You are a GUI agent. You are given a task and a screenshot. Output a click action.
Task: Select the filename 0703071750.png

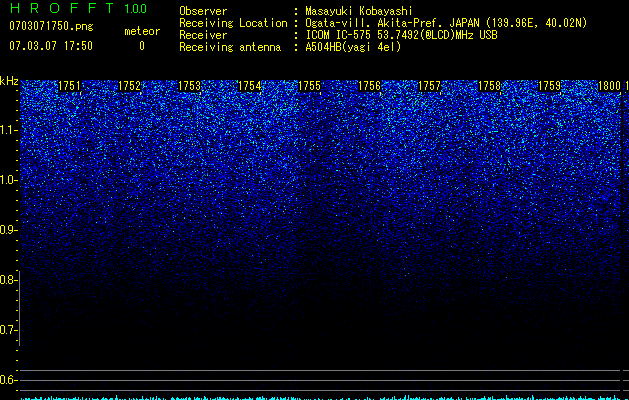pos(51,26)
